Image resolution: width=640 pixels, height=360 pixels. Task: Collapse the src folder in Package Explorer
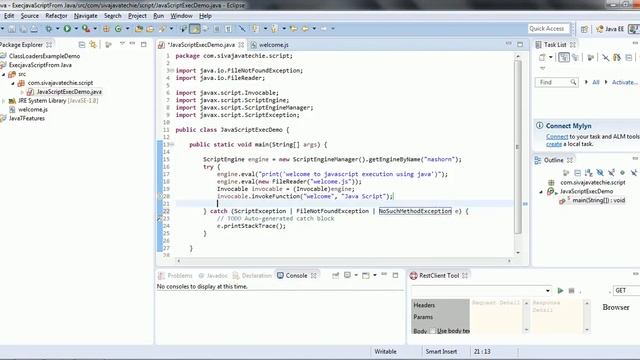coord(4,74)
